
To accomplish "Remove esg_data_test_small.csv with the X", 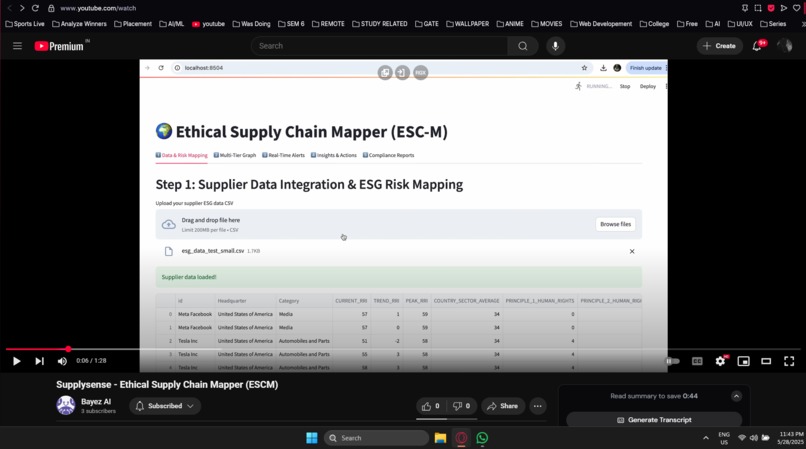I will coord(632,252).
